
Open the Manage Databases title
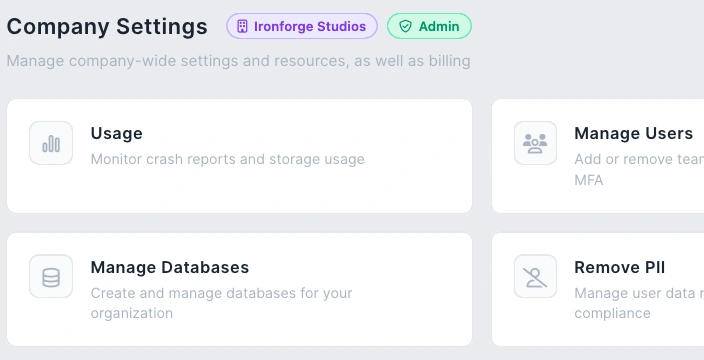[170, 267]
